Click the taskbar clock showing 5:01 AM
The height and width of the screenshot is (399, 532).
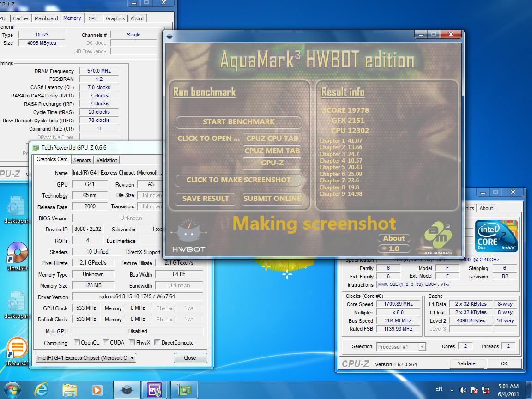508,387
